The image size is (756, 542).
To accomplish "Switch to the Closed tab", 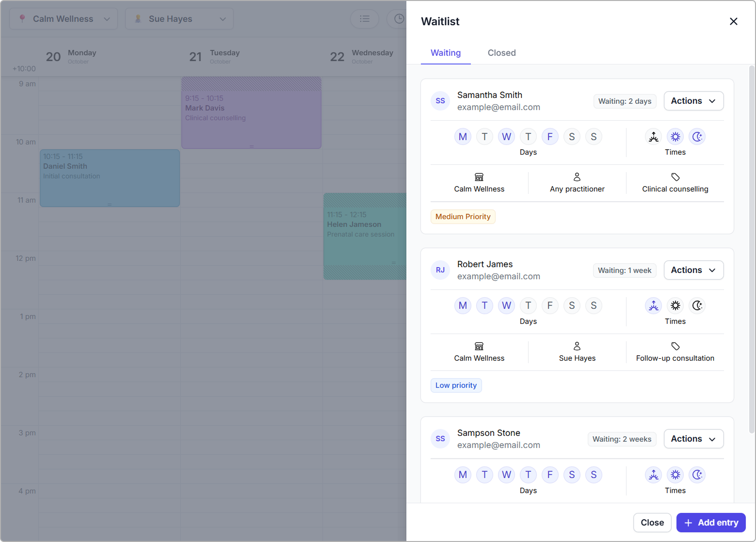I will point(501,53).
